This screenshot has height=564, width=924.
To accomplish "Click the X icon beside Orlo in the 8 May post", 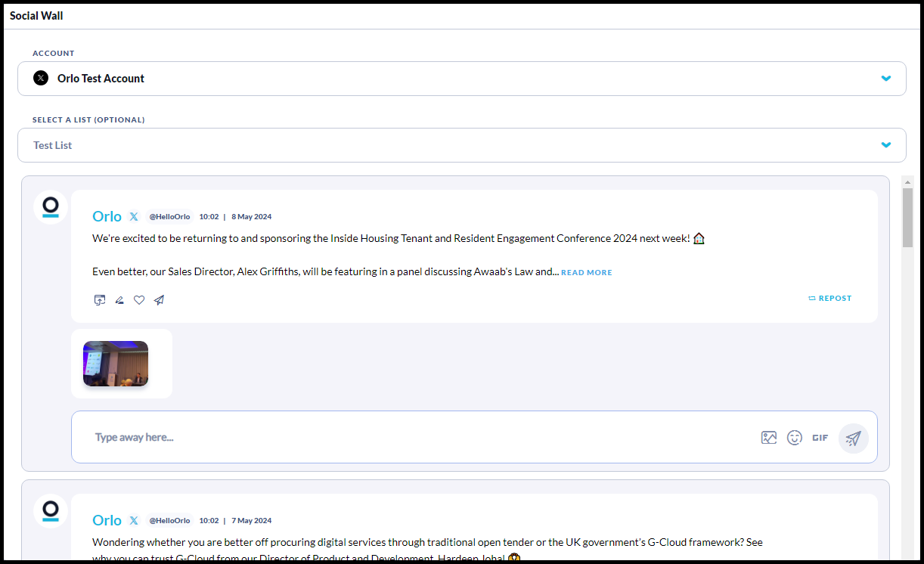I will [x=134, y=216].
